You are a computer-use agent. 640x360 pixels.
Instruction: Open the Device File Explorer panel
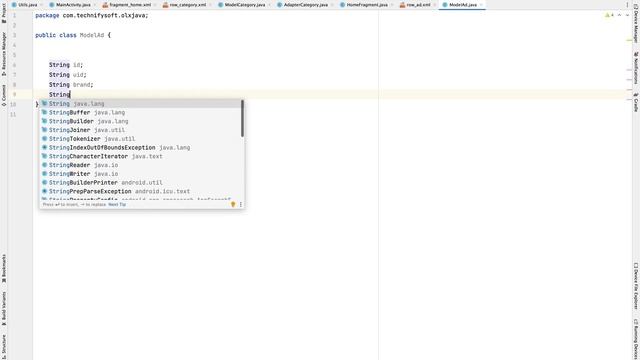[636, 286]
